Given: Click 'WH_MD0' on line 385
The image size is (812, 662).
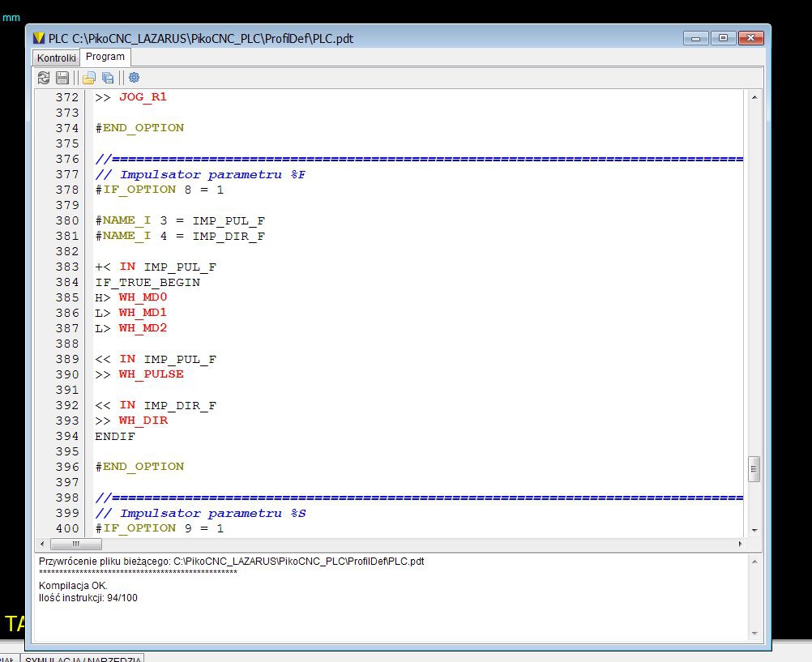Looking at the screenshot, I should [143, 297].
